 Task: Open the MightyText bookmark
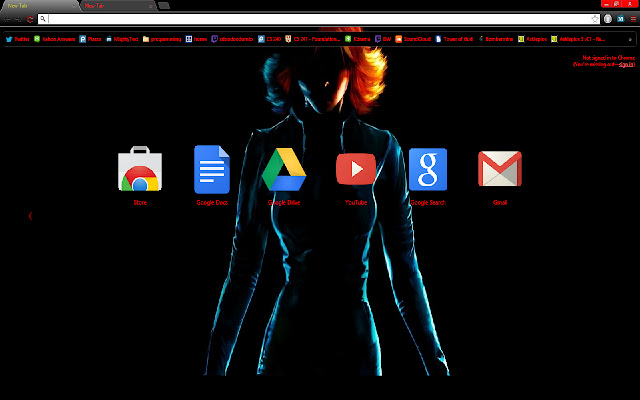[x=122, y=39]
